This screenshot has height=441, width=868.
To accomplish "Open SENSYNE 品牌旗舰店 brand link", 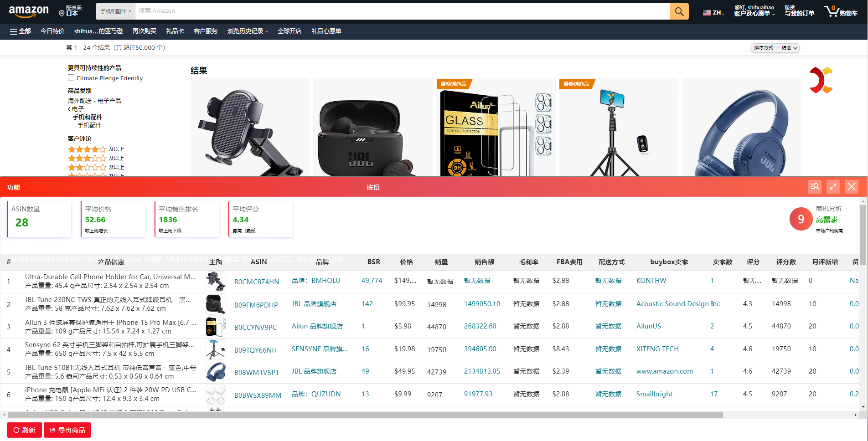I will click(320, 349).
